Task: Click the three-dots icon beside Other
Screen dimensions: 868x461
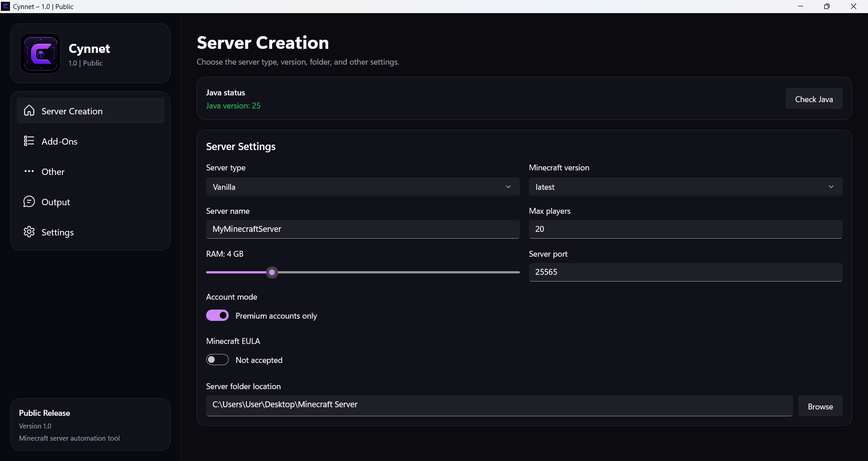Action: 29,171
